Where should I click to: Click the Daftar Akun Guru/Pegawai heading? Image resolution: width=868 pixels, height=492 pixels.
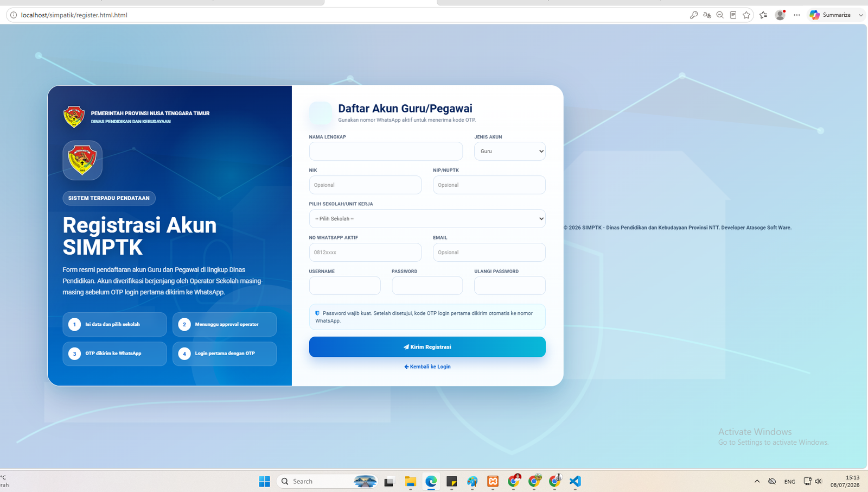pos(405,109)
